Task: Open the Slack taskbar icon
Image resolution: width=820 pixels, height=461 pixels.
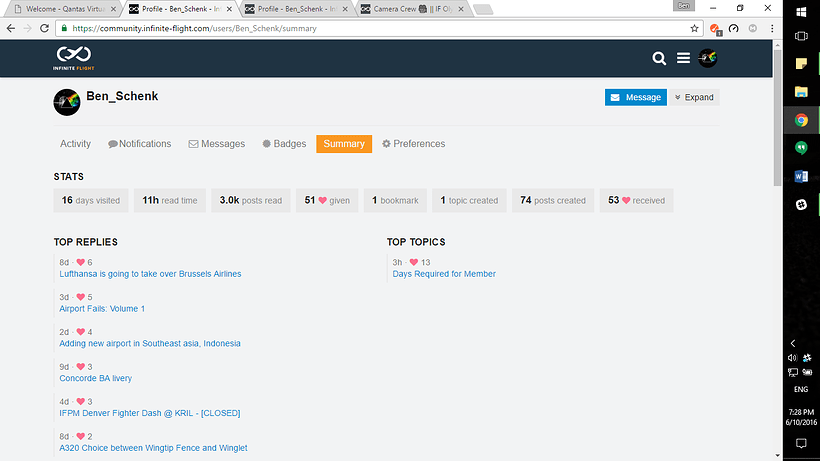Action: [801, 204]
